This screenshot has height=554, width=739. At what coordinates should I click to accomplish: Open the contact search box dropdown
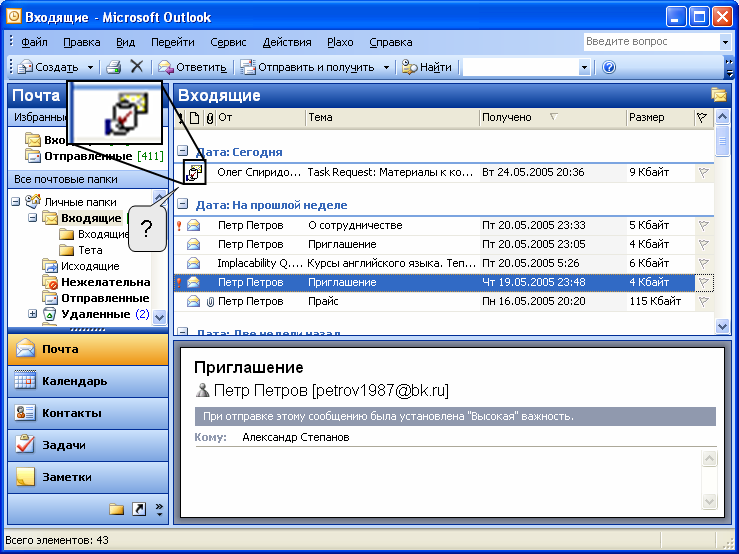(584, 67)
